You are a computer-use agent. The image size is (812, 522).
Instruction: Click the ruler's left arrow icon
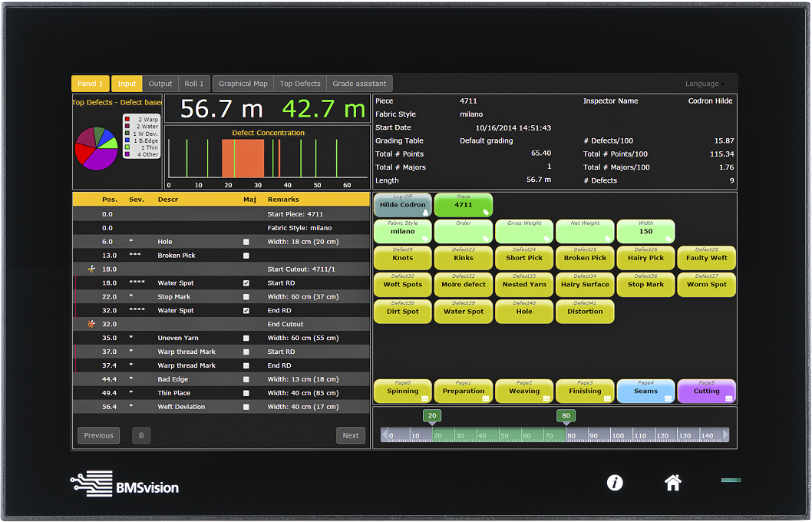pyautogui.click(x=385, y=435)
